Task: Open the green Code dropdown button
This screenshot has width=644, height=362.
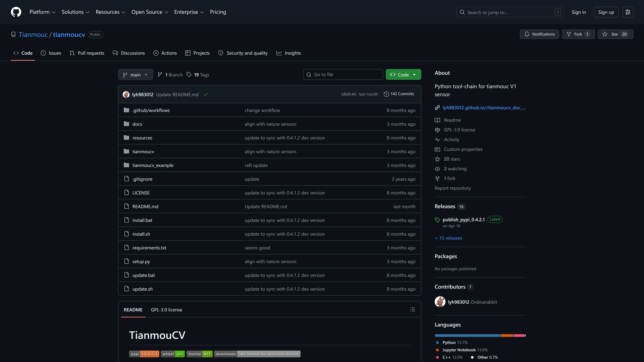Action: tap(403, 74)
